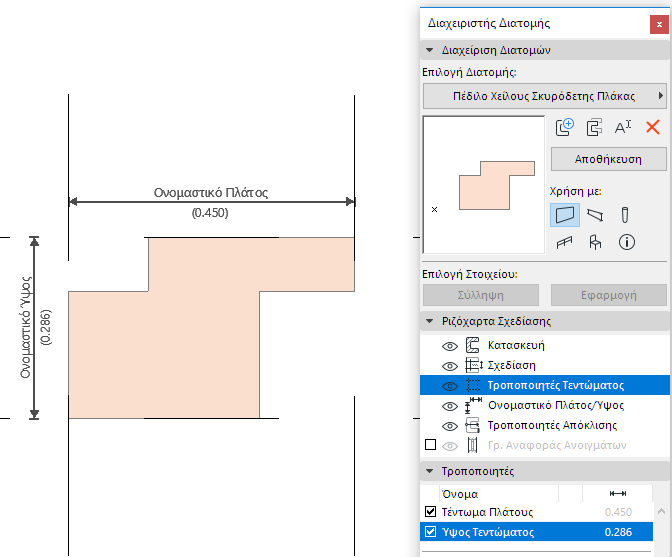Image resolution: width=672 pixels, height=557 pixels.
Task: Click the Ονομαστικό Ύψος dimension label
Action: pyautogui.click(x=26, y=328)
